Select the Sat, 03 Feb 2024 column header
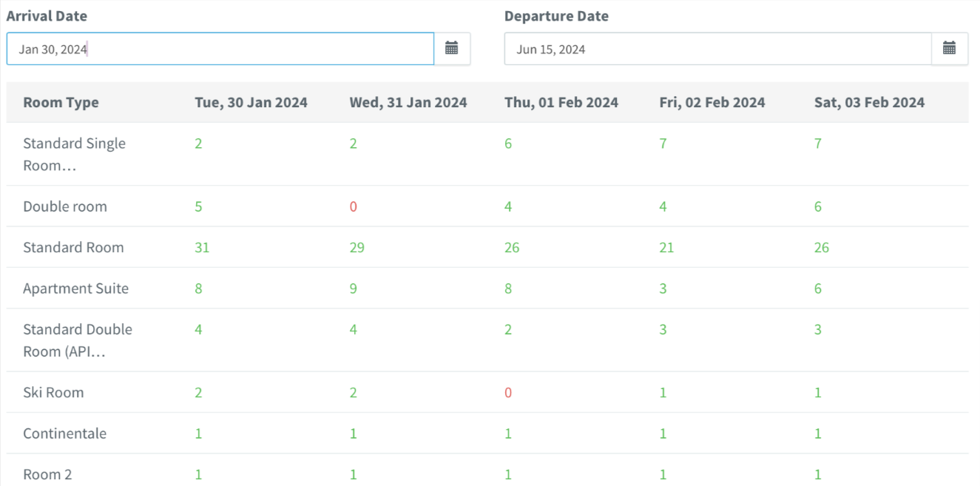The image size is (980, 486). point(869,103)
